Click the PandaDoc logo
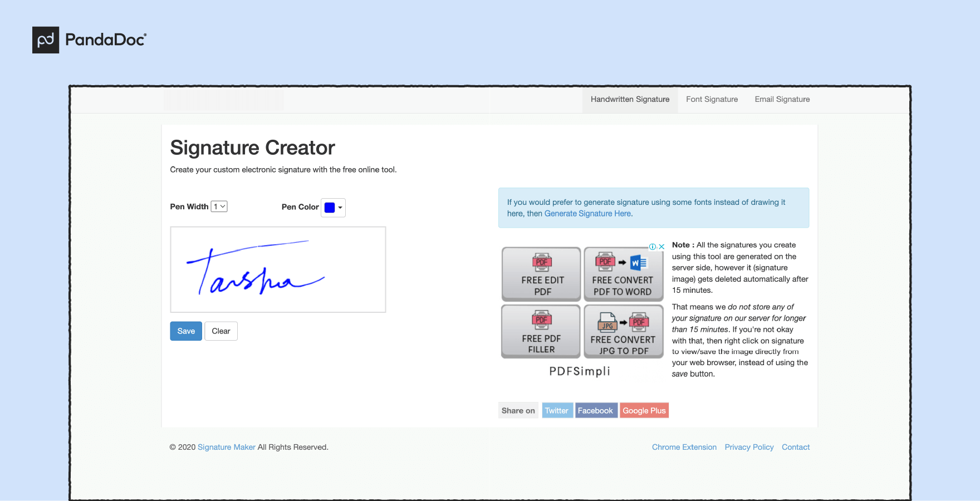The height and width of the screenshot is (501, 980). [x=89, y=40]
